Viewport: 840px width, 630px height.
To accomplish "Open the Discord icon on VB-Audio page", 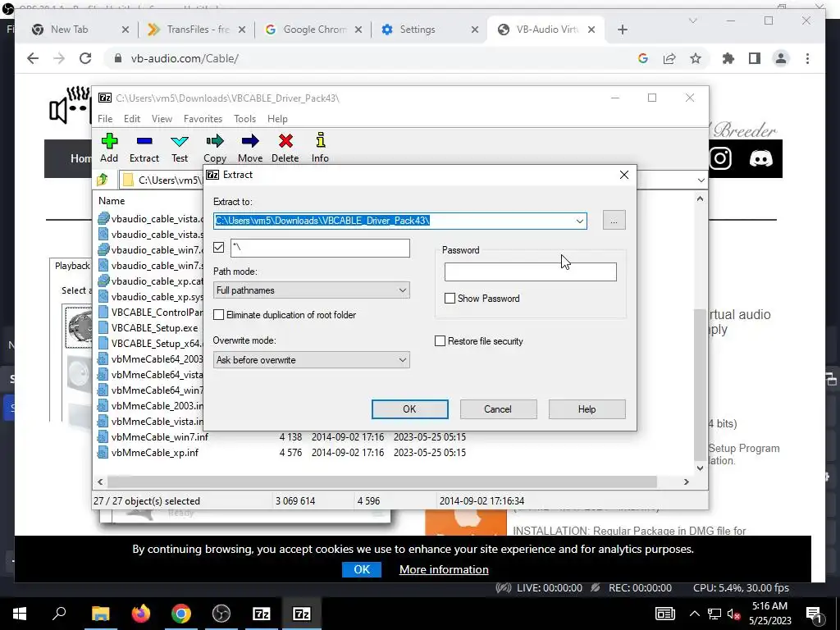I will pos(760,158).
